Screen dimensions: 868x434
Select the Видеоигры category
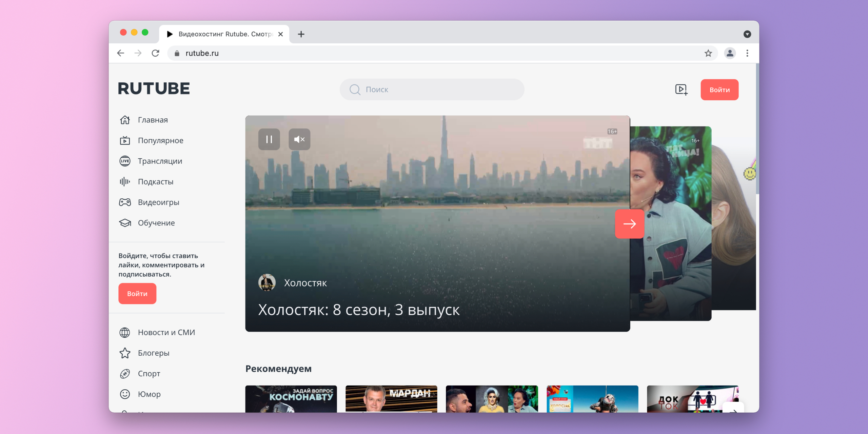pos(158,202)
